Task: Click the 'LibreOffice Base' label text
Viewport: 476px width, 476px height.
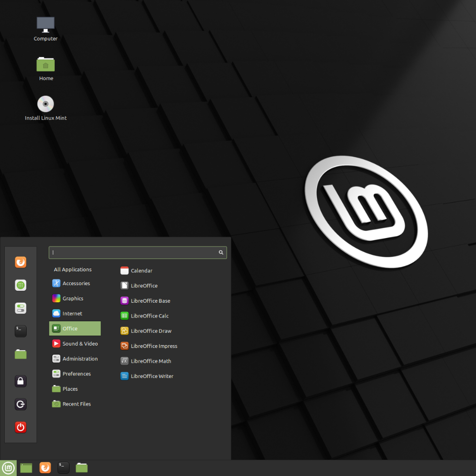Action: [150, 301]
